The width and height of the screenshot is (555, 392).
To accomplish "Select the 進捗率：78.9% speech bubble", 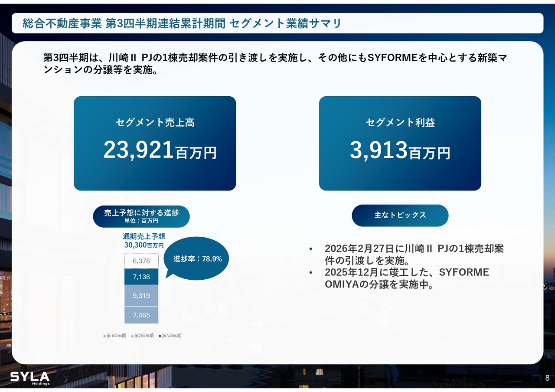I will coord(197,259).
